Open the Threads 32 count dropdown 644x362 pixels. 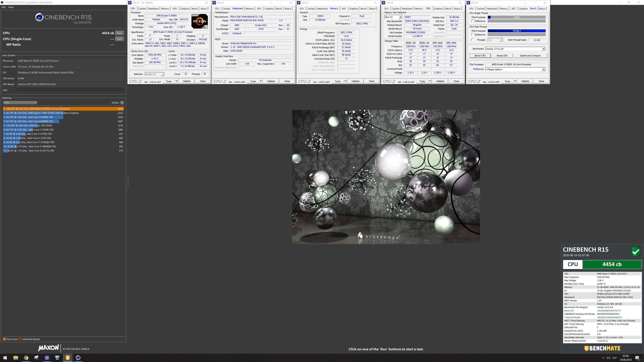coord(495,40)
